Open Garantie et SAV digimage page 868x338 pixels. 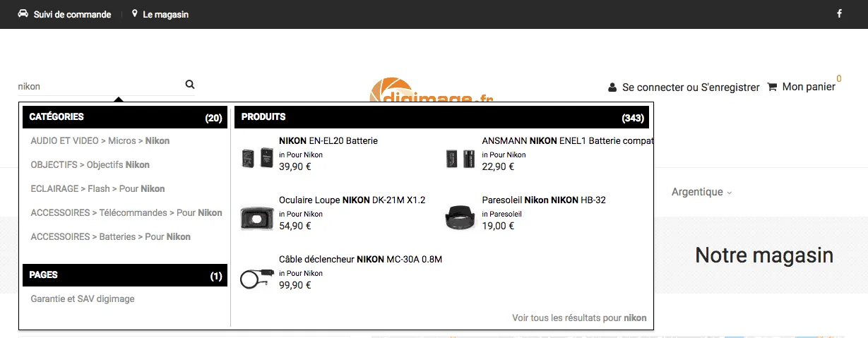pyautogui.click(x=83, y=298)
